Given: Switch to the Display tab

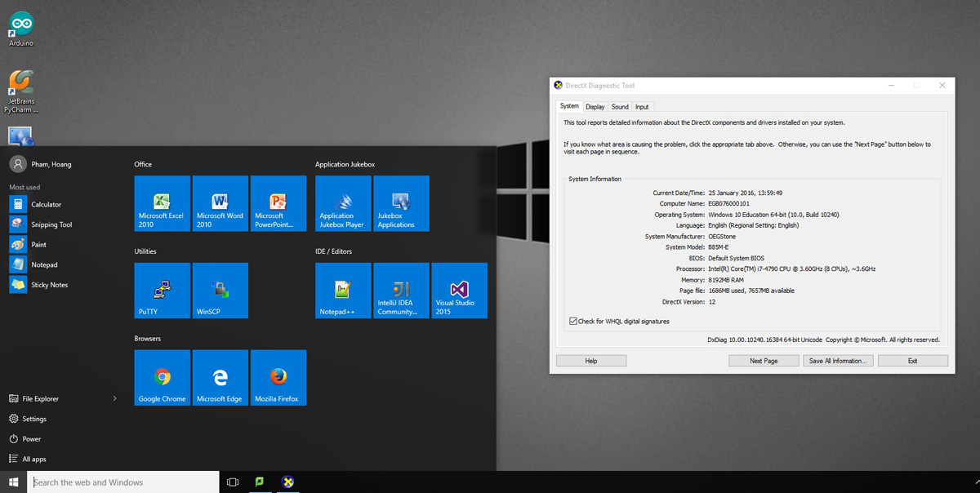Looking at the screenshot, I should pos(595,107).
